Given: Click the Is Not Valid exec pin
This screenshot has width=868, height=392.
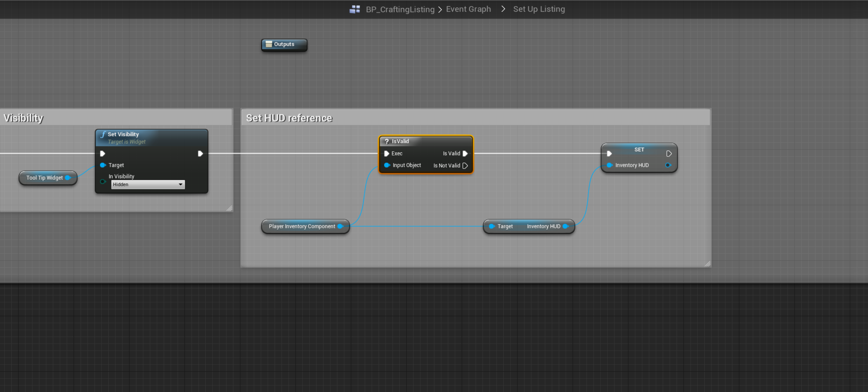Looking at the screenshot, I should (465, 166).
